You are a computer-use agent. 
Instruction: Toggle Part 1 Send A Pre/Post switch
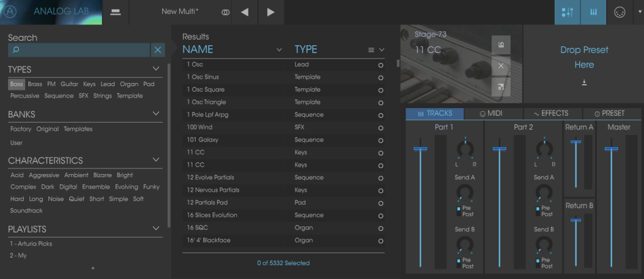point(458,211)
